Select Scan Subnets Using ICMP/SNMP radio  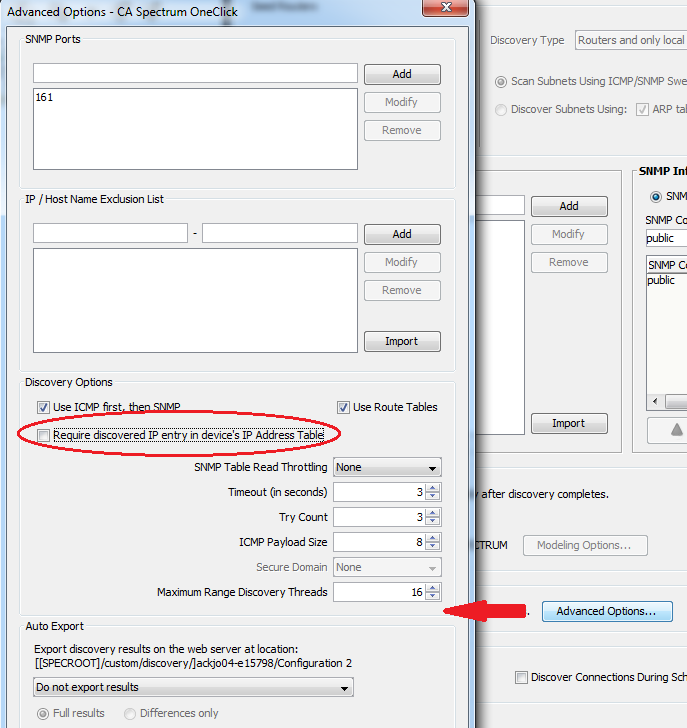click(500, 82)
